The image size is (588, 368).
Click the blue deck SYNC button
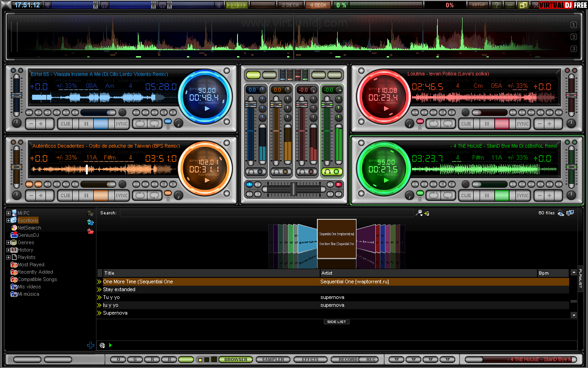point(122,124)
